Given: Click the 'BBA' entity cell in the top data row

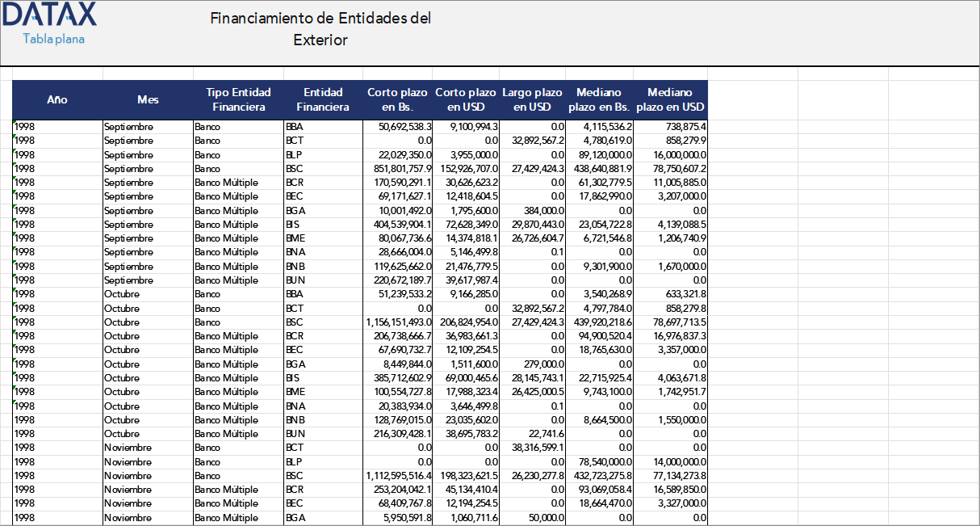Looking at the screenshot, I should coord(321,126).
